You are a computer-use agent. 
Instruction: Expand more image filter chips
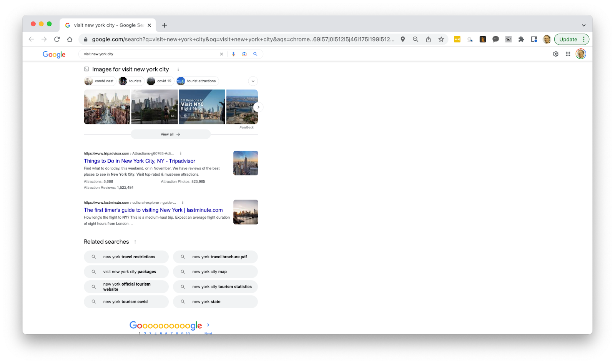click(x=253, y=81)
